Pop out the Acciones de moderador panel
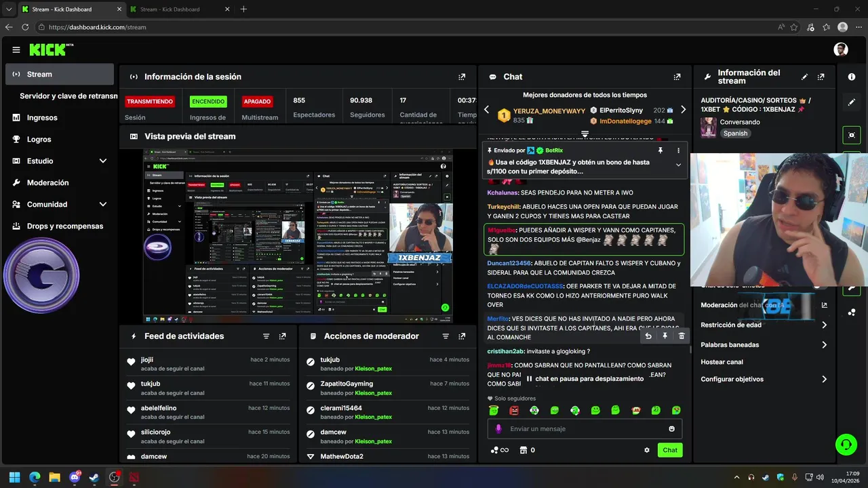Screen dimensions: 868x488 pos(462,336)
